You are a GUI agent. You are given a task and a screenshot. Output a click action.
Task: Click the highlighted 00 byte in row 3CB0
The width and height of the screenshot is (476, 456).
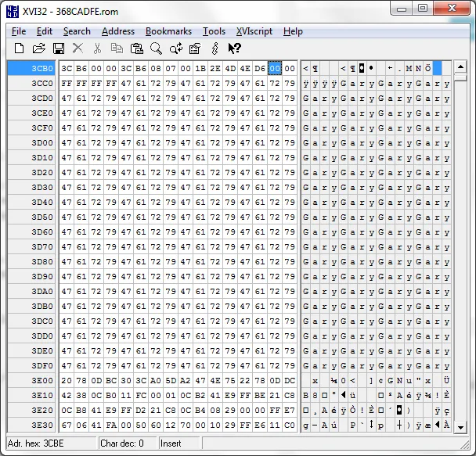click(x=275, y=68)
